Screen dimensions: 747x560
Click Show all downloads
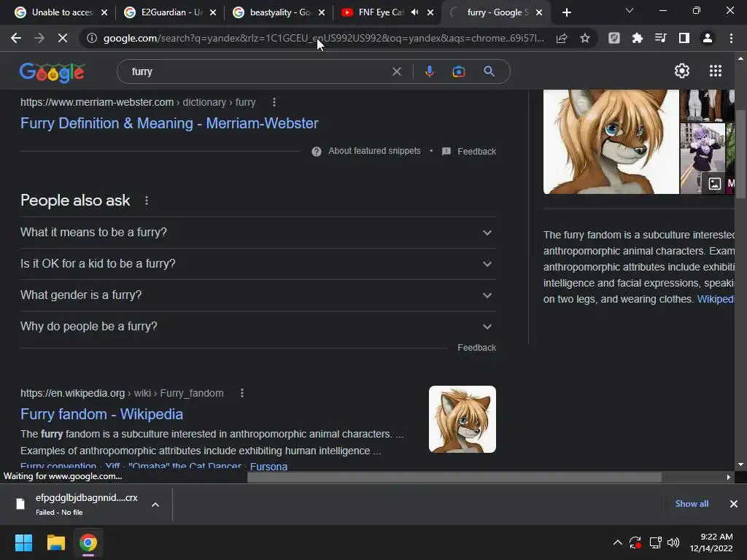pos(692,504)
